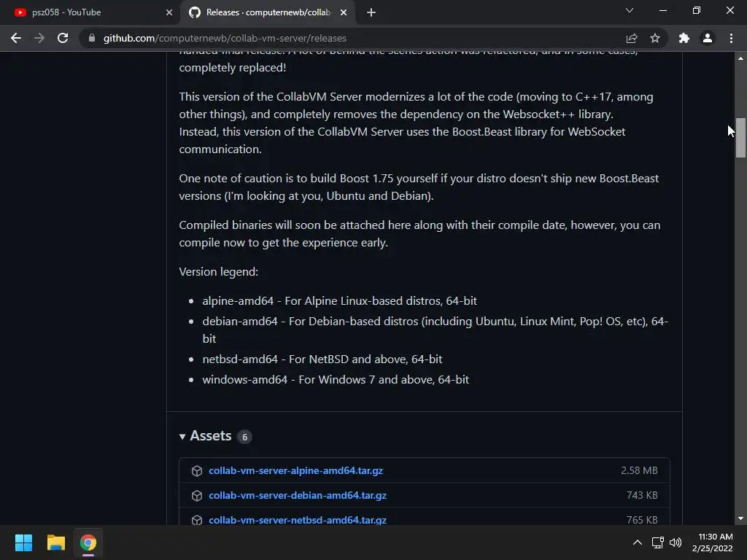Click paragraph starting 'This version of the CollabVM'
The height and width of the screenshot is (560, 747).
(417, 122)
